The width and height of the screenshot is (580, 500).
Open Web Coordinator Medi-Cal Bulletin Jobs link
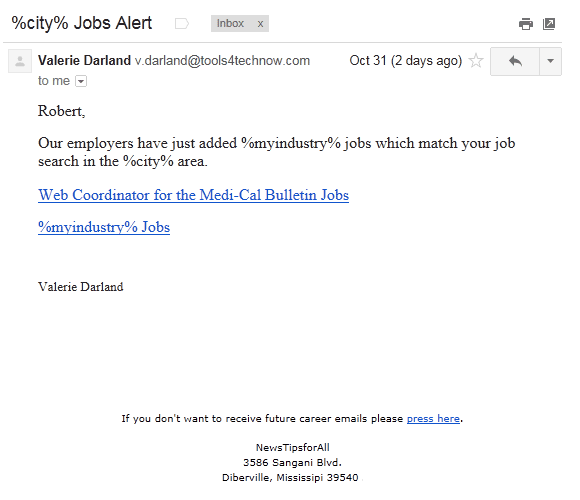[x=193, y=195]
